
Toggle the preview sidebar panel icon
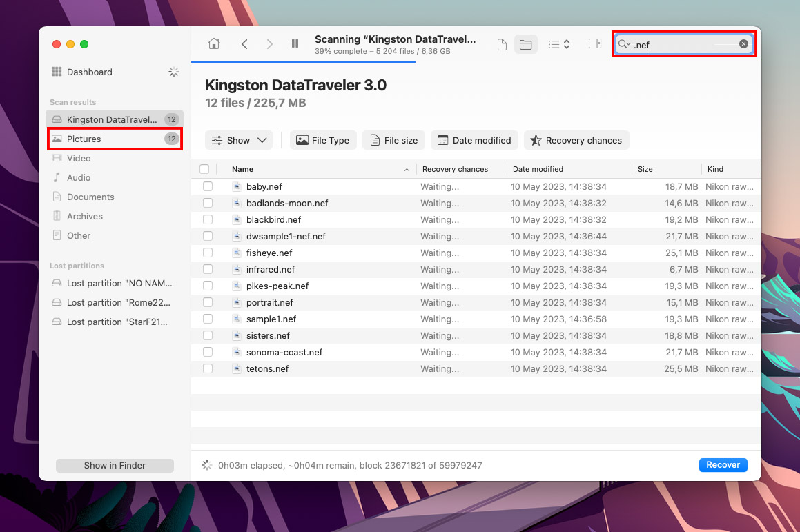point(594,43)
